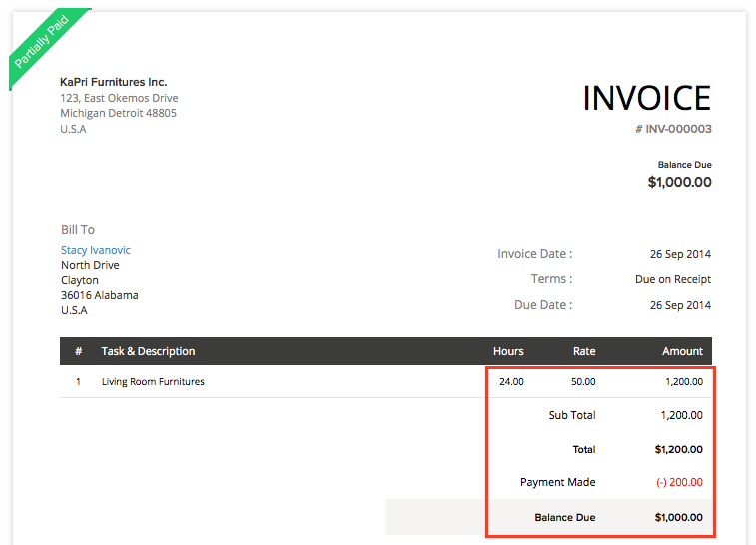Click the bottom Balance Due value $1,000.00
756x545 pixels.
click(678, 517)
